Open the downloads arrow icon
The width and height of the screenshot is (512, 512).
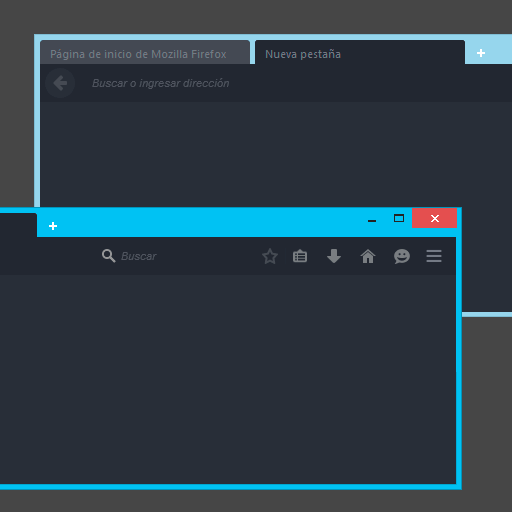[334, 256]
